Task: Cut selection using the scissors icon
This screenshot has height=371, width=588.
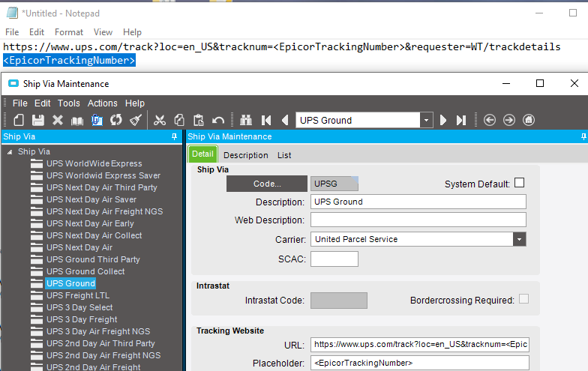Action: (159, 120)
